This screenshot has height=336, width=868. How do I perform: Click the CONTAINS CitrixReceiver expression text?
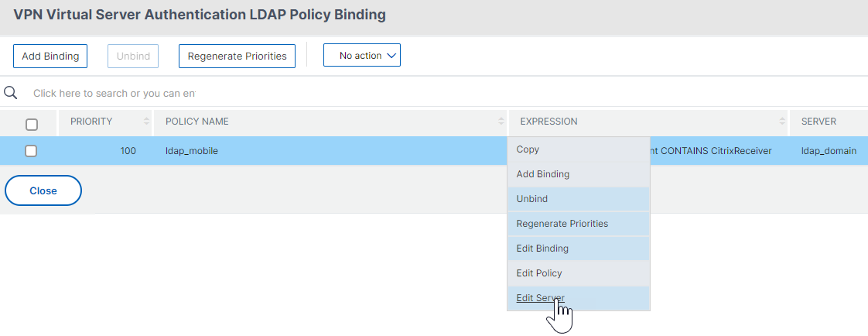pos(715,150)
